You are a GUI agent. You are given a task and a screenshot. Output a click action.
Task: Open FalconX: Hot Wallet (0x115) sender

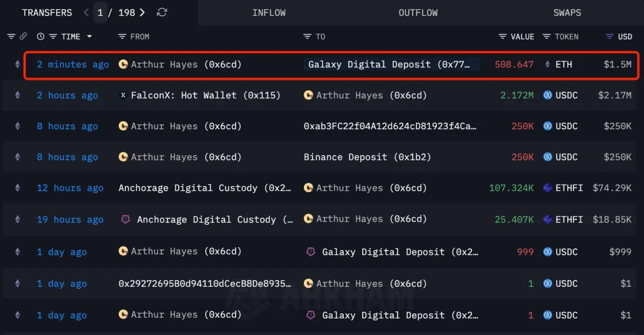(x=206, y=96)
